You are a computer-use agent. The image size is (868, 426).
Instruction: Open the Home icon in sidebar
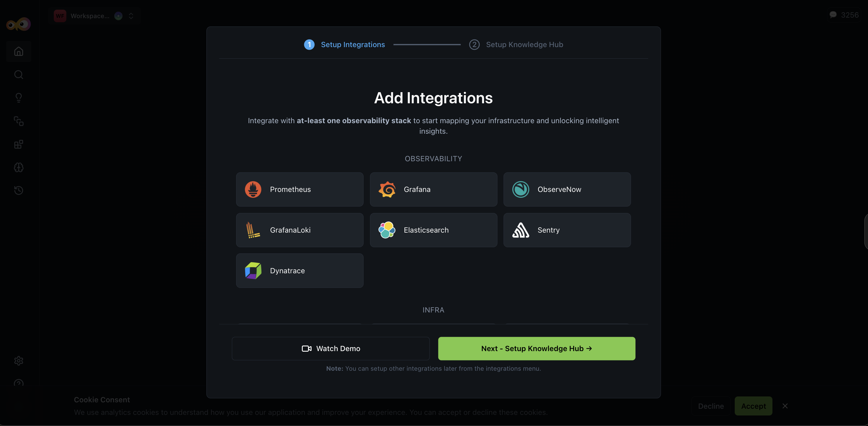[x=18, y=51]
